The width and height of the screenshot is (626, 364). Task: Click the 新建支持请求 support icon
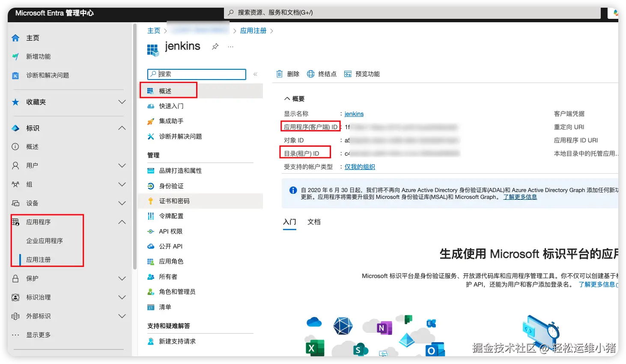(x=151, y=341)
